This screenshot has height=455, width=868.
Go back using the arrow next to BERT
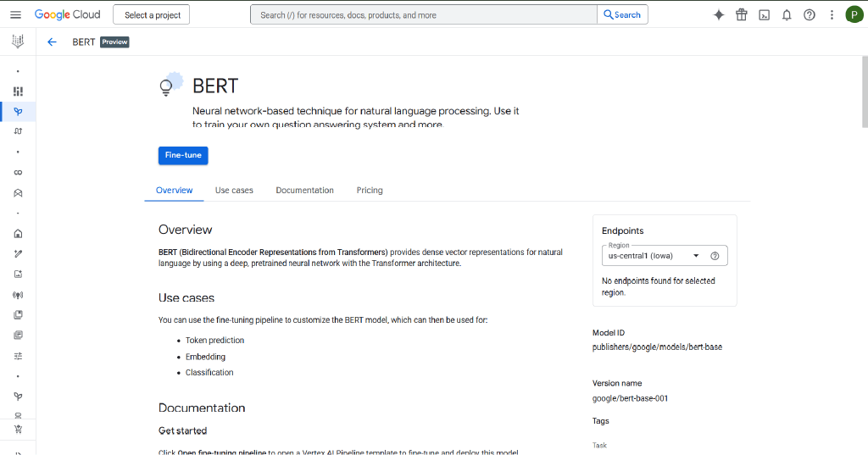[x=52, y=42]
